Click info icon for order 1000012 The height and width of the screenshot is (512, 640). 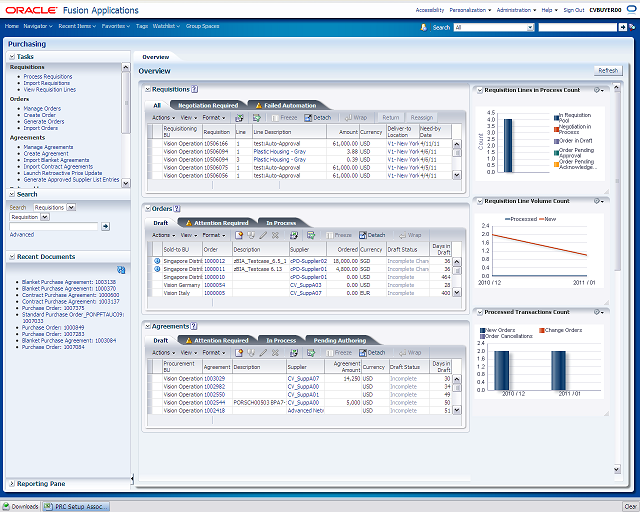[157, 261]
